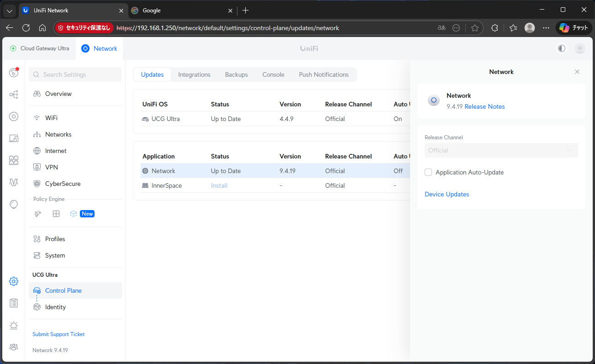This screenshot has height=364, width=595.
Task: Click the Search Settings input field
Action: [x=75, y=74]
